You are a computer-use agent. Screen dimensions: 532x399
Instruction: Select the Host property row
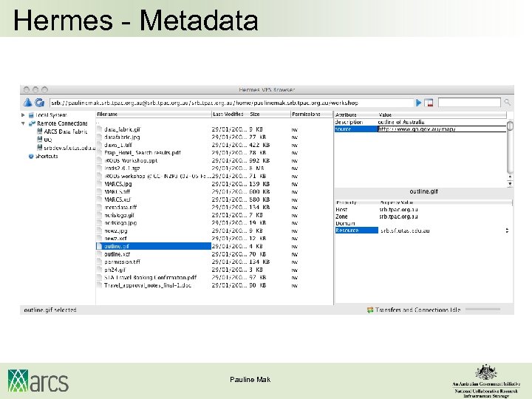point(423,210)
